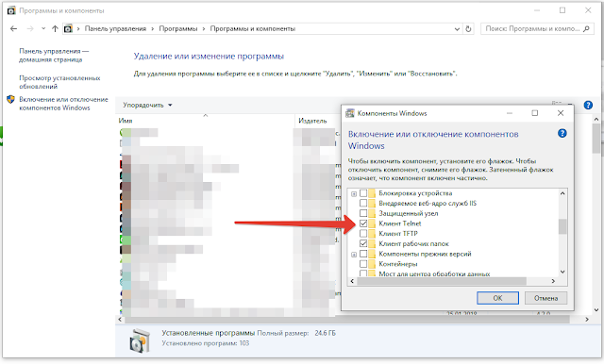
Task: Click components list scroll right arrow
Action: tap(553, 281)
